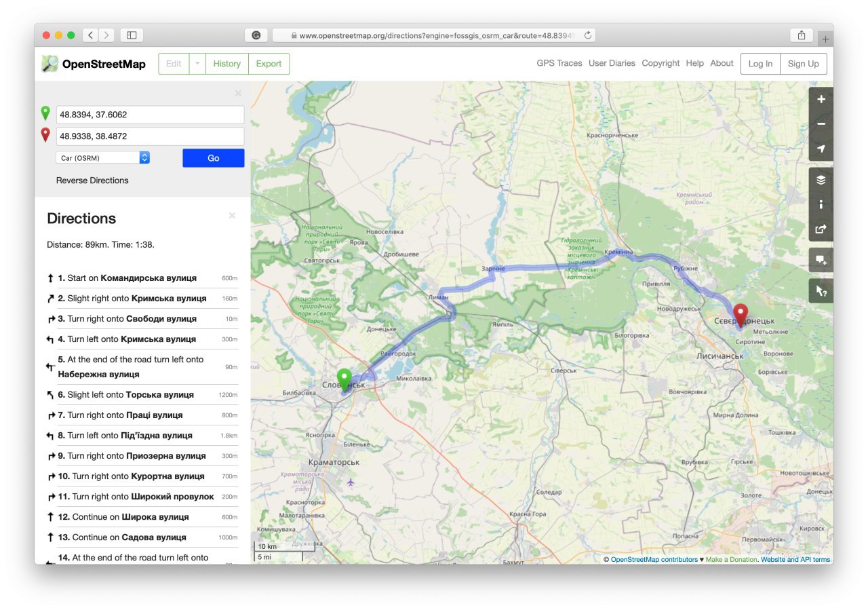Screen dimensions: 868x610
Task: Open the Car (OSRM) routing engine dropdown
Action: (103, 157)
